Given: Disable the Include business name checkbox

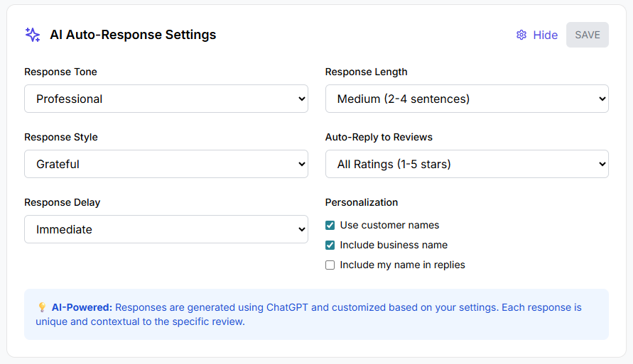Looking at the screenshot, I should tap(330, 246).
